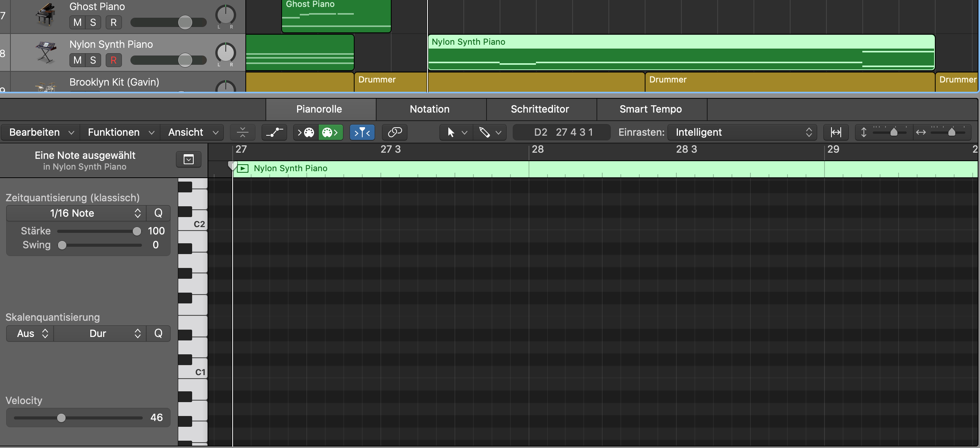Screen dimensions: 980x448
Task: Adjust the Velocity slider handle
Action: coord(61,418)
